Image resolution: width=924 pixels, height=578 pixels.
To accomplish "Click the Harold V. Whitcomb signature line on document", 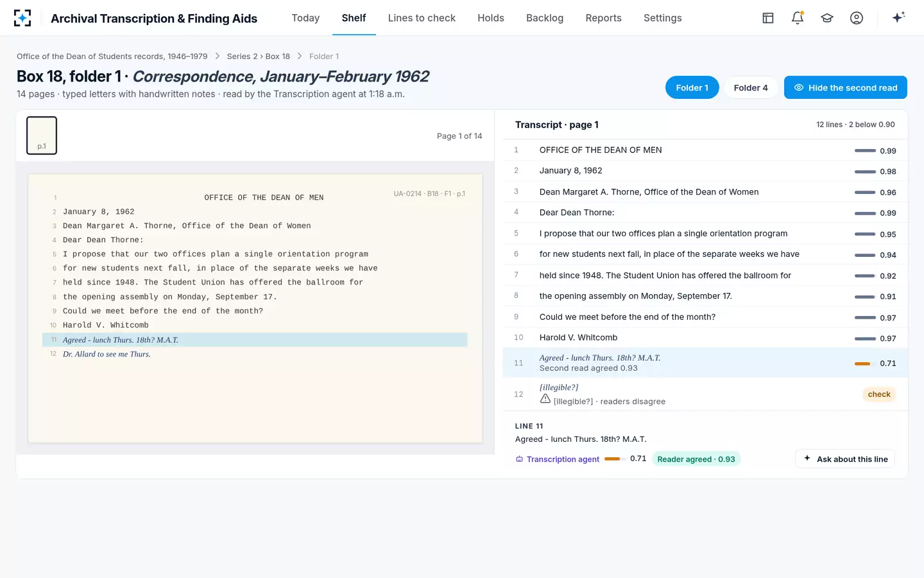I will tap(255, 325).
